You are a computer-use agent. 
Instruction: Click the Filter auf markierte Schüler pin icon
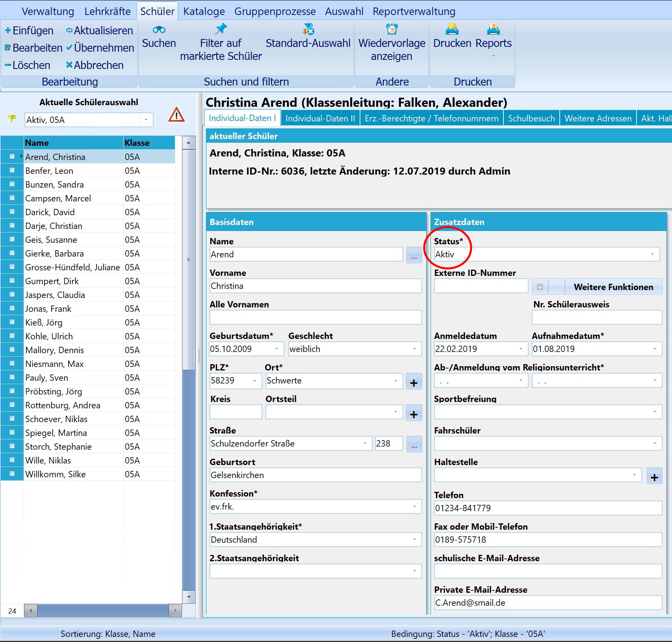221,29
